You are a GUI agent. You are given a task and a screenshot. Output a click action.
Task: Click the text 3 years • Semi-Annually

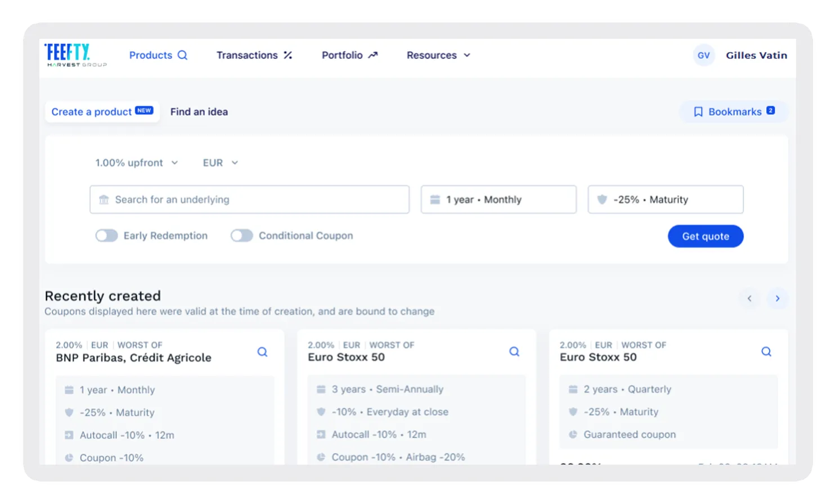click(388, 389)
